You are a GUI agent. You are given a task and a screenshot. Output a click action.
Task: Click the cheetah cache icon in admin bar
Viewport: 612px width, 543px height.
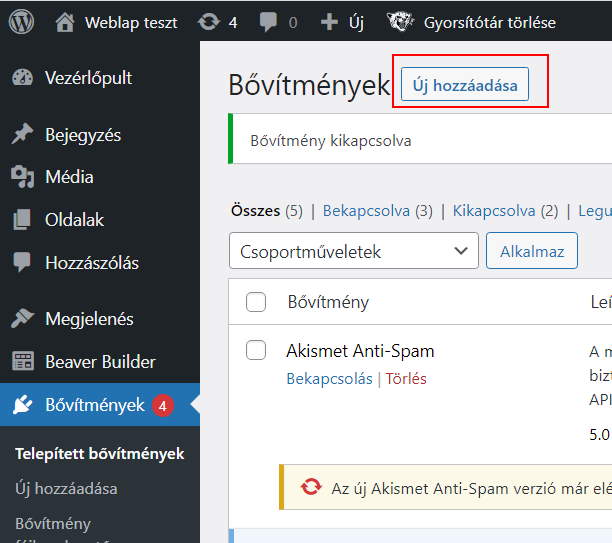tap(400, 21)
